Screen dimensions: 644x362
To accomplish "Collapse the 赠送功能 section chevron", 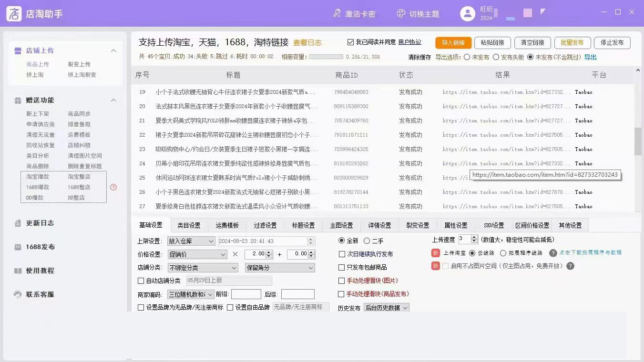I will (113, 100).
